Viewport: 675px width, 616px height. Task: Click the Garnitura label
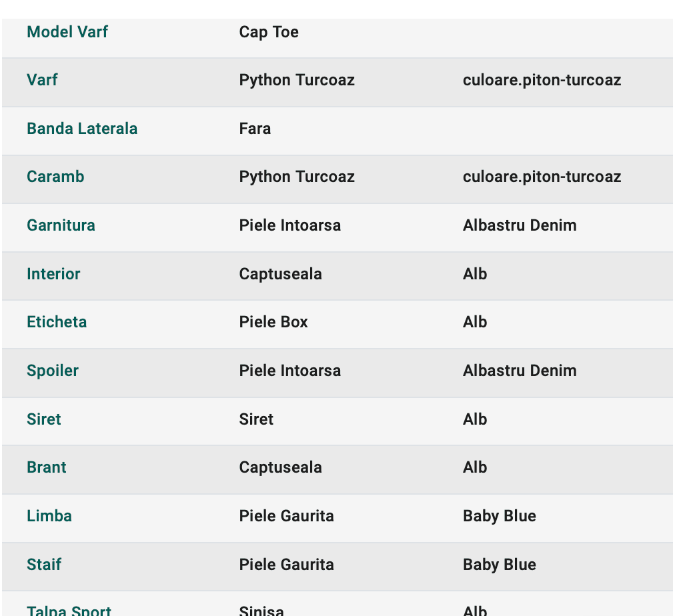[61, 225]
